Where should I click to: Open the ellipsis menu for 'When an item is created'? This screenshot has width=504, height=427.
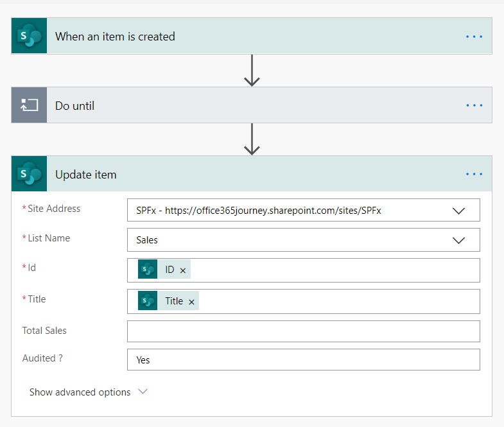coord(474,37)
